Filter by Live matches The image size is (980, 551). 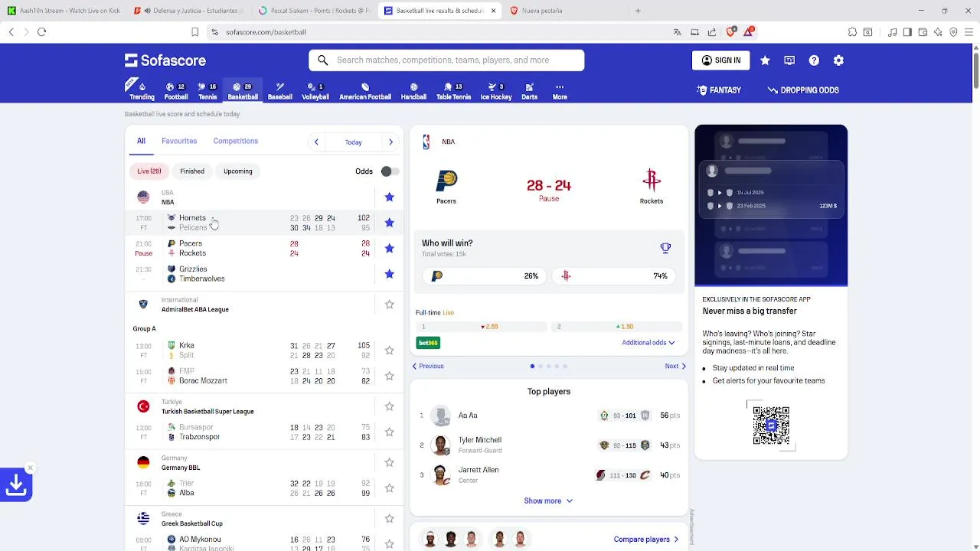(x=149, y=171)
